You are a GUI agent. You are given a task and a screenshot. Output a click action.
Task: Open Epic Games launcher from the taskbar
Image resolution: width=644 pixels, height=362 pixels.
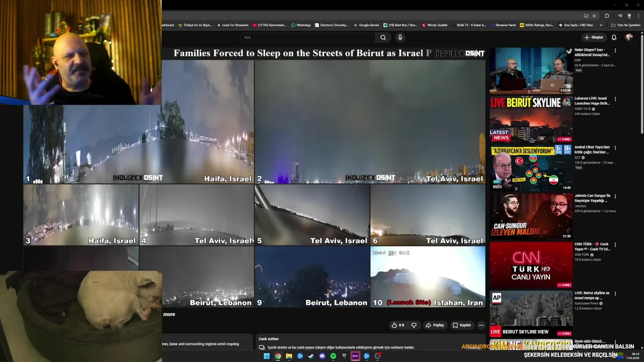[x=344, y=356]
